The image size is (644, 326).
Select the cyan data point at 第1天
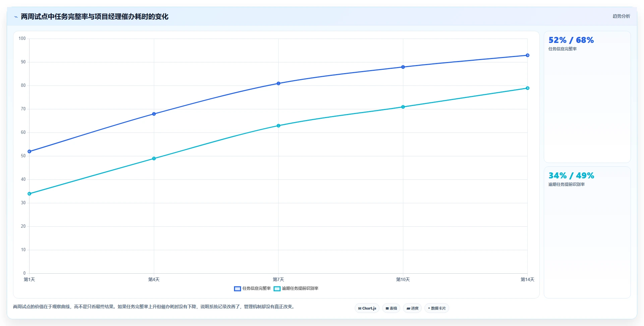(x=30, y=194)
